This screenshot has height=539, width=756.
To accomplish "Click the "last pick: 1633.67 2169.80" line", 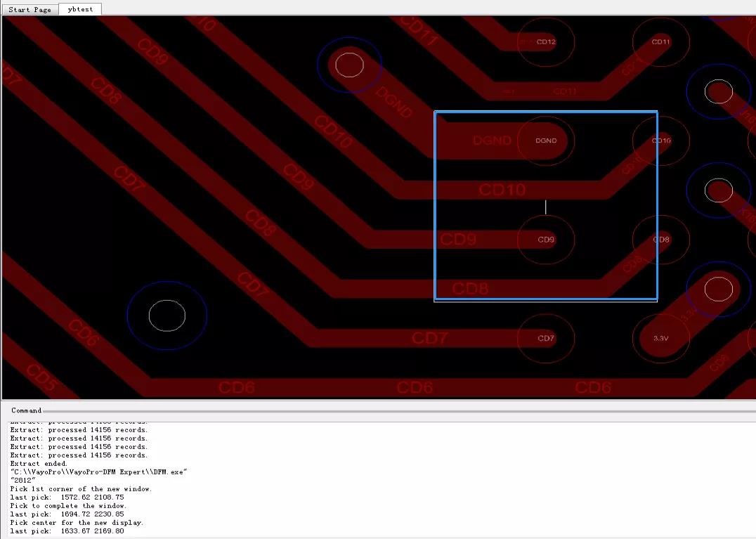I will point(67,531).
